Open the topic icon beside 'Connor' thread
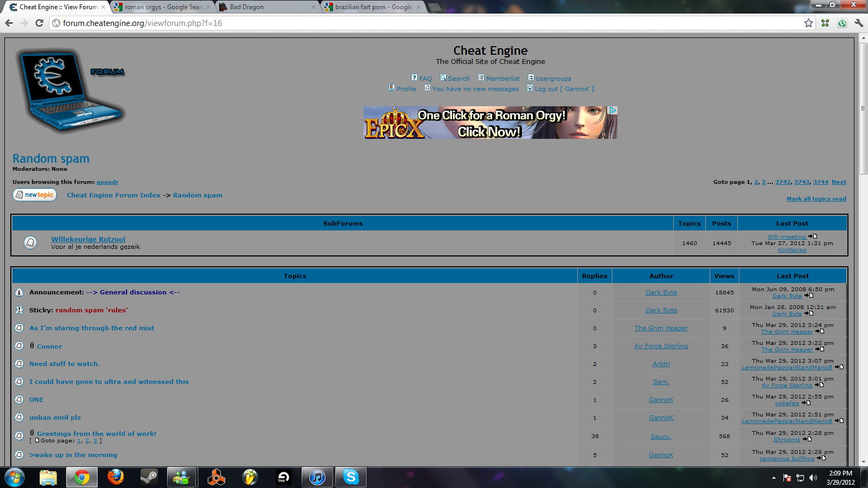868x488 pixels. [x=19, y=346]
